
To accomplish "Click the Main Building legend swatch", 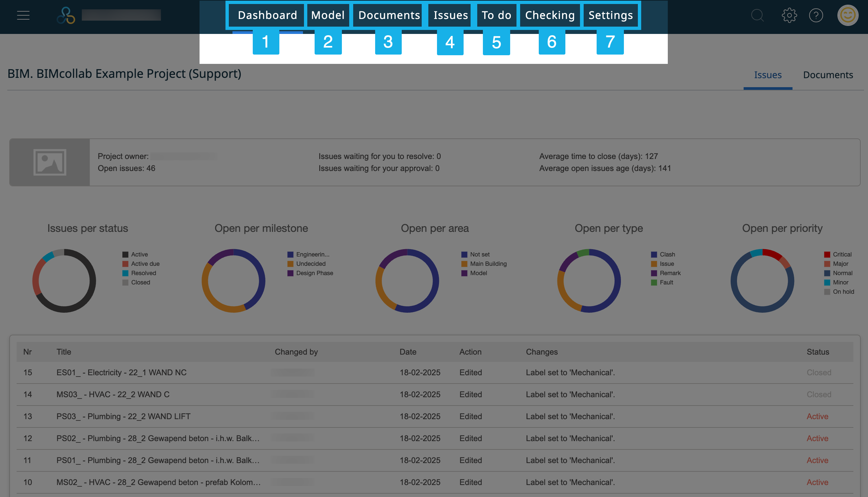I will (464, 264).
